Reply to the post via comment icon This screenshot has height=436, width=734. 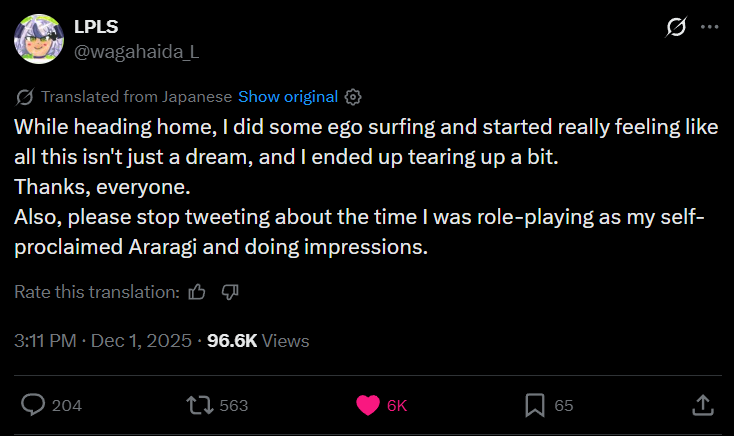pyautogui.click(x=33, y=405)
